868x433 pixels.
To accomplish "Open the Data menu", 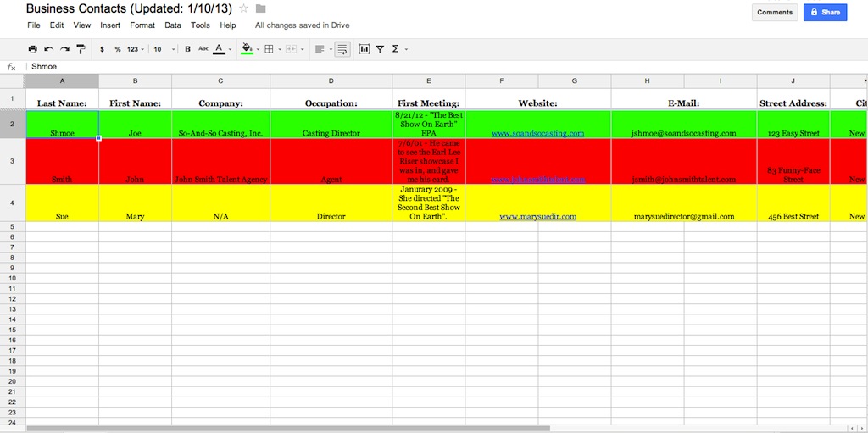I will 173,25.
